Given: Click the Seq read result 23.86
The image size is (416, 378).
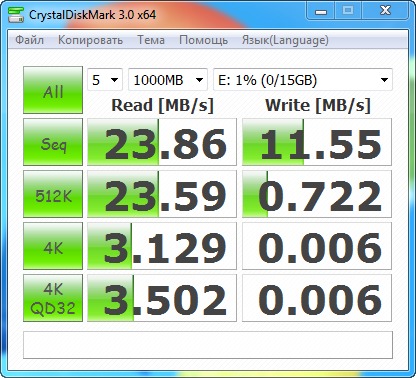Looking at the screenshot, I should (162, 142).
